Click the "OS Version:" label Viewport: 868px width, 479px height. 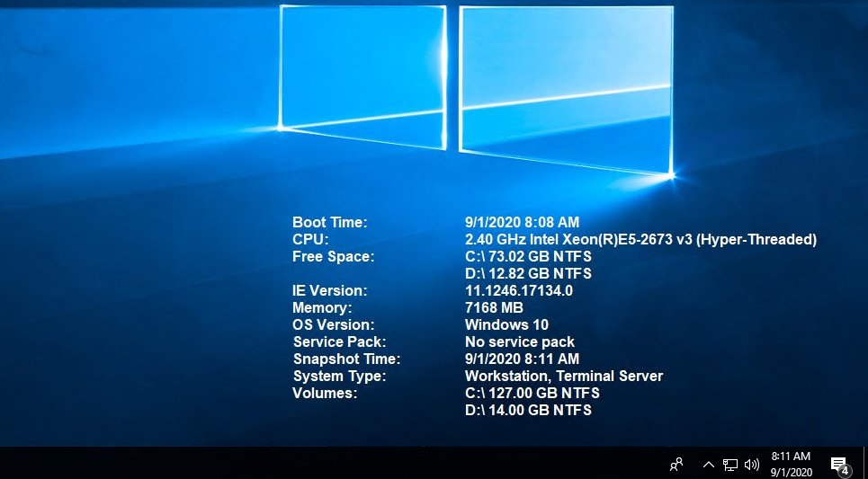[333, 324]
